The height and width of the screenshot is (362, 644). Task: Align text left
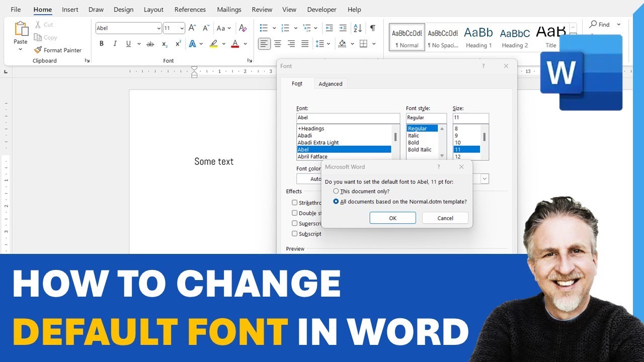tap(264, 44)
